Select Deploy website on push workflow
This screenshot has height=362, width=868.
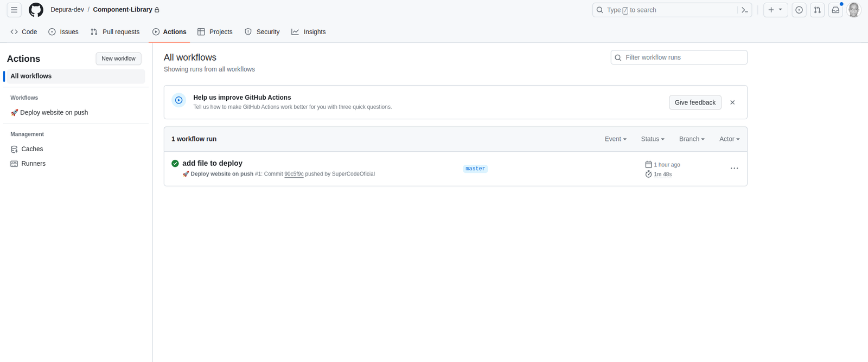click(54, 113)
